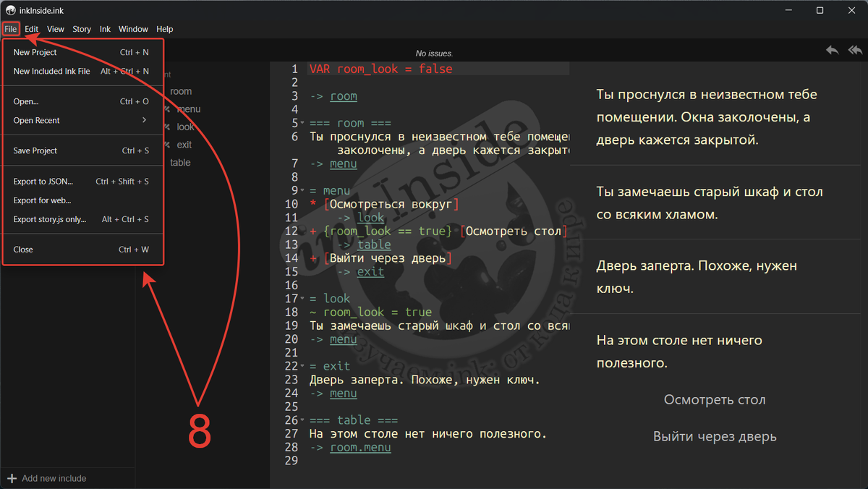Open the Edit menu
The width and height of the screenshot is (868, 489).
point(31,29)
